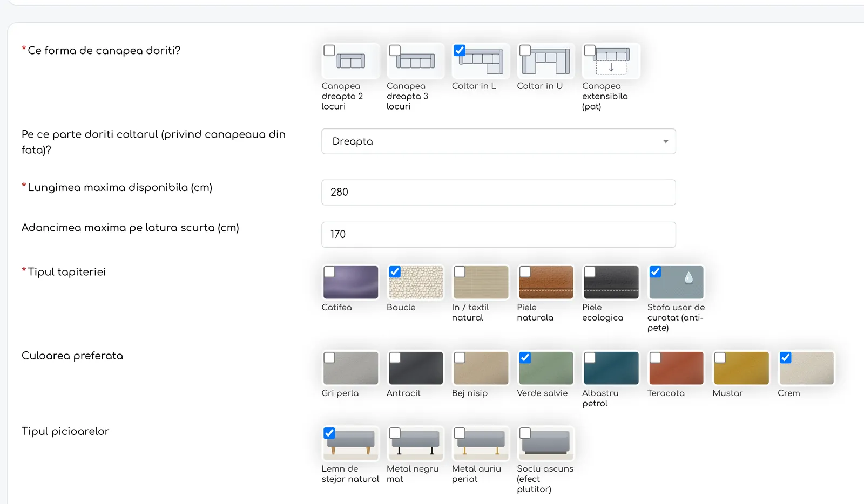The width and height of the screenshot is (864, 504).
Task: Click the Coltar in L sofa shape icon
Action: pos(481,61)
